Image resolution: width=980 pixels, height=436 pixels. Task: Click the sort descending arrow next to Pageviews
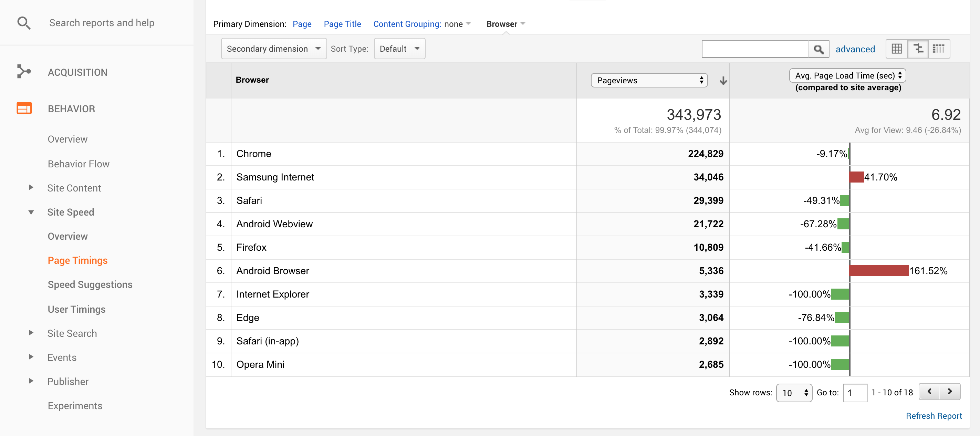pyautogui.click(x=723, y=81)
